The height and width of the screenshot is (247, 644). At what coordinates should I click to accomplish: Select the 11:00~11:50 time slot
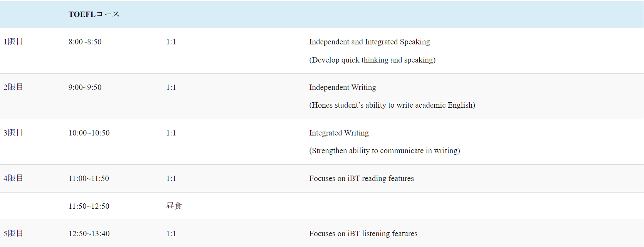[x=89, y=178]
